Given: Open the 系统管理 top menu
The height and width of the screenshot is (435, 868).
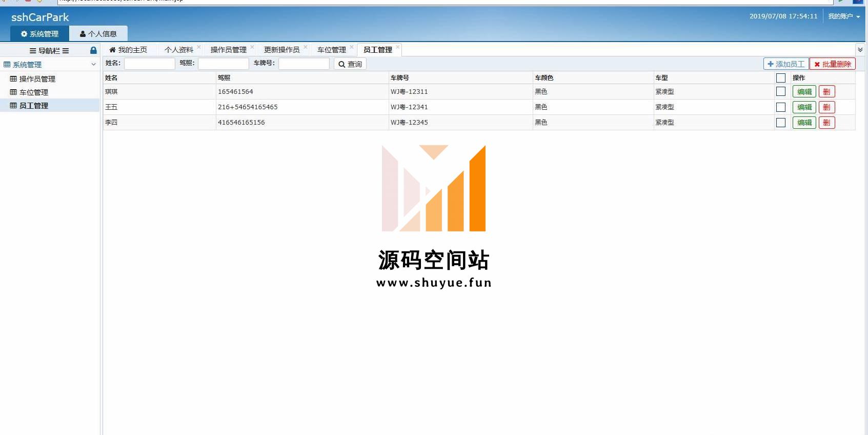Looking at the screenshot, I should [x=39, y=34].
